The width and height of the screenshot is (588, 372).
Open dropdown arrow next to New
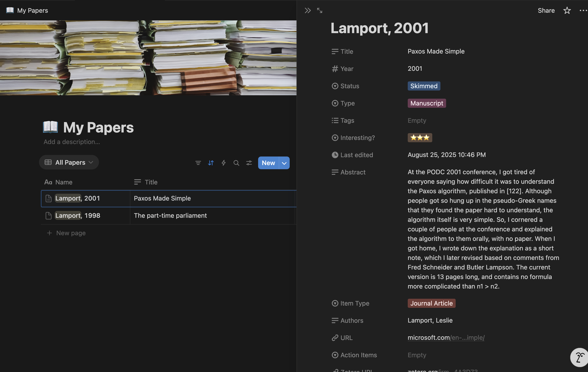(284, 163)
